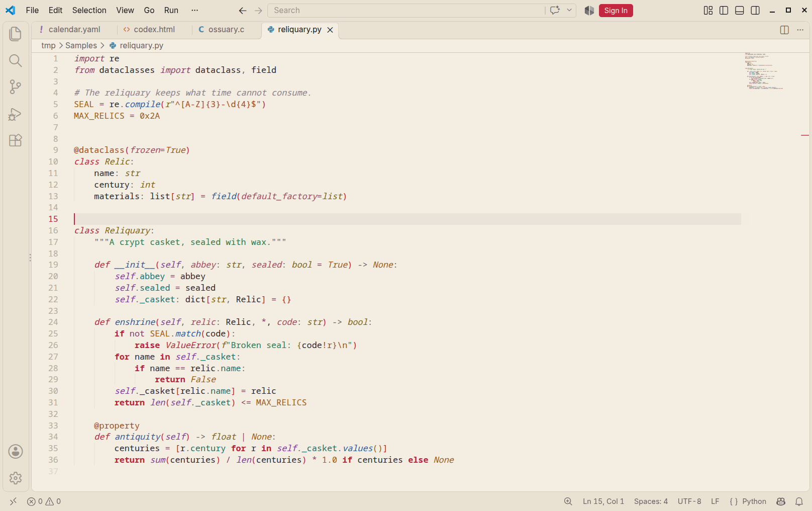Expand the chat dropdown arrow
Screen dimensions: 812x511
click(x=569, y=11)
